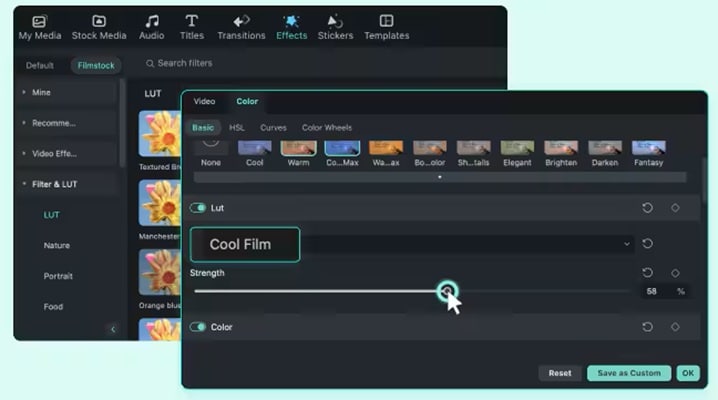This screenshot has width=718, height=400.
Task: Click the preset list horizontal scrollbar
Action: pos(440,177)
